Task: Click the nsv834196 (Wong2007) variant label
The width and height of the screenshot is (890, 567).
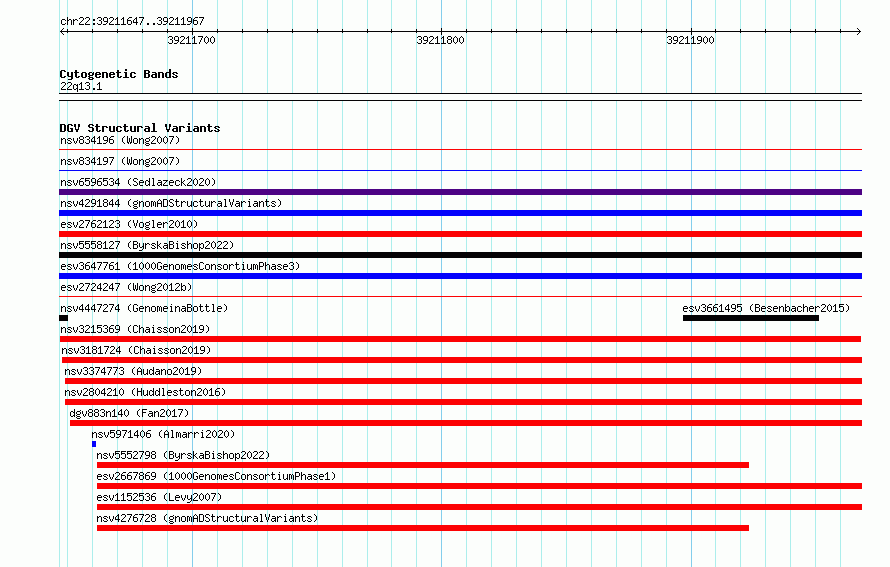Action: coord(120,140)
